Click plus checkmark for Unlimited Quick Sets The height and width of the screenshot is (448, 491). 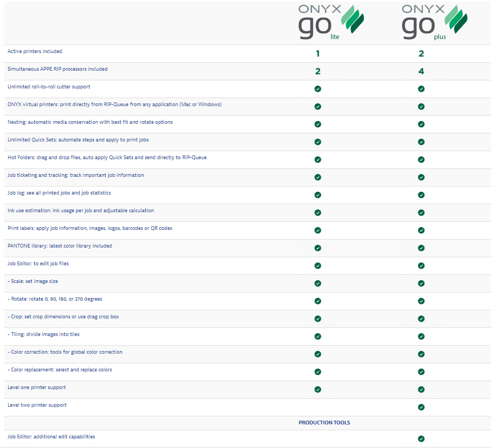pos(421,142)
